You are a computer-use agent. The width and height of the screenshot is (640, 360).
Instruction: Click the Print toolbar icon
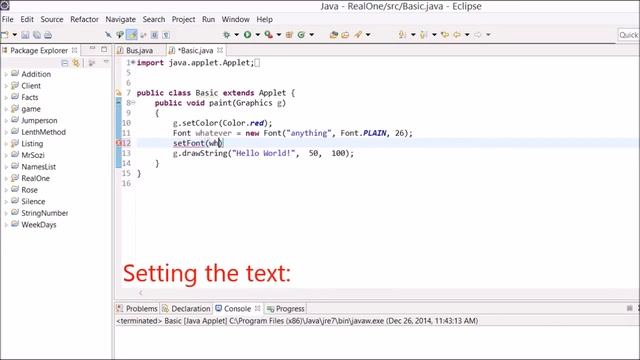point(48,35)
